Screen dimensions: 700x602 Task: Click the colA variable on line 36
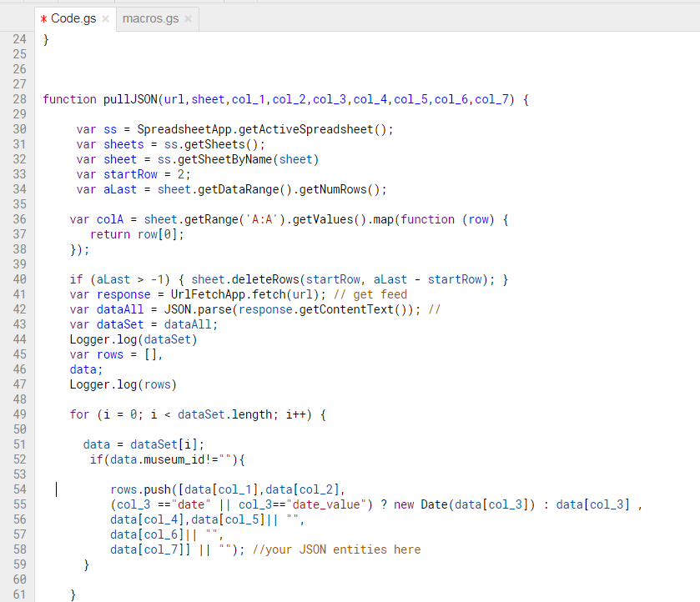110,219
